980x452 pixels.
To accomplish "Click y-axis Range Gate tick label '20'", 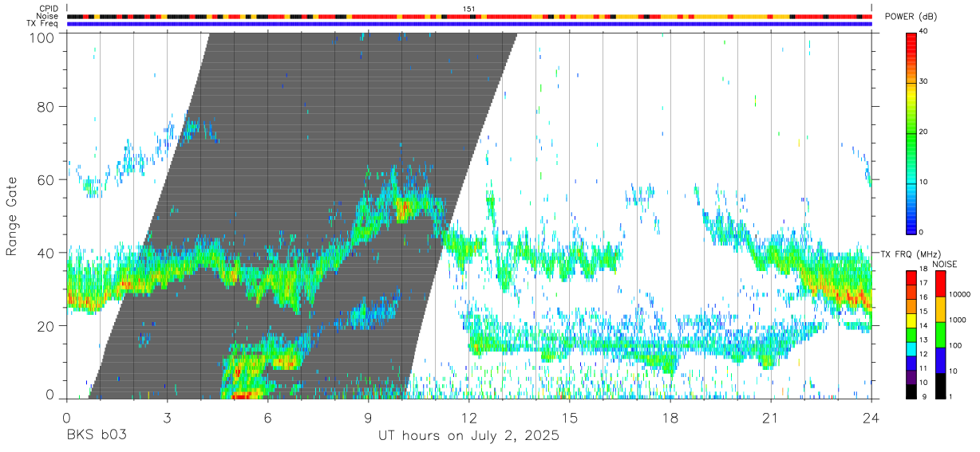I will click(x=47, y=325).
